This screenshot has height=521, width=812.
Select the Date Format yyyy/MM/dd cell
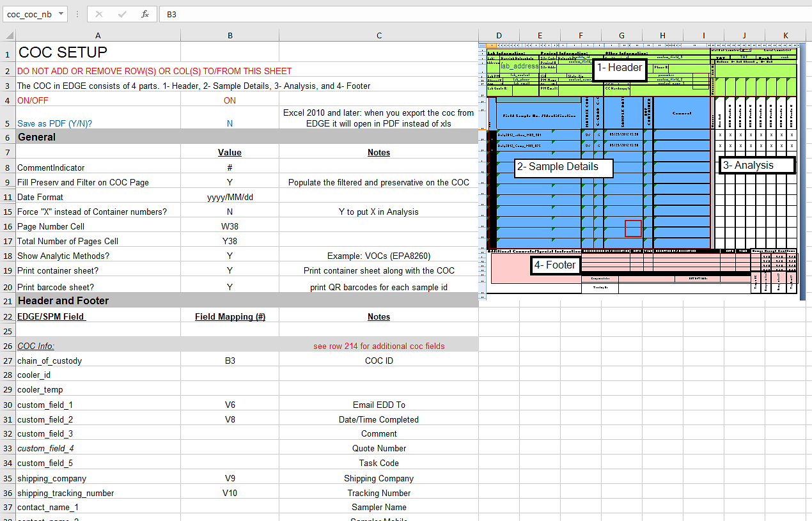click(230, 197)
